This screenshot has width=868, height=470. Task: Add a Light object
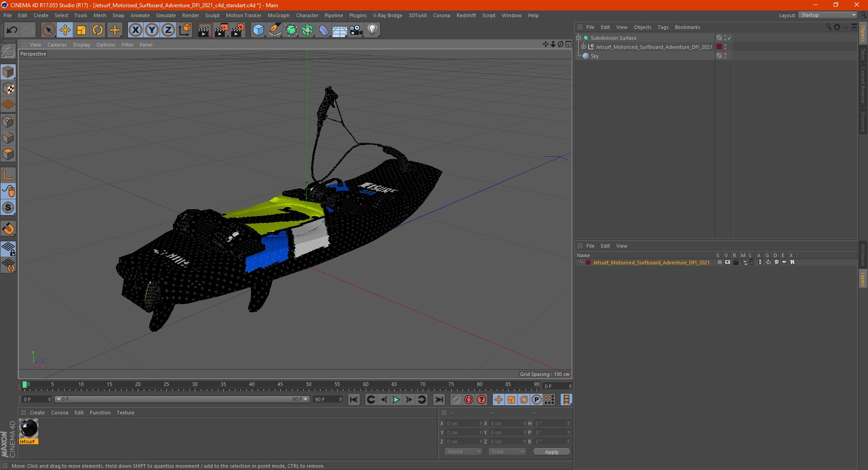[373, 30]
